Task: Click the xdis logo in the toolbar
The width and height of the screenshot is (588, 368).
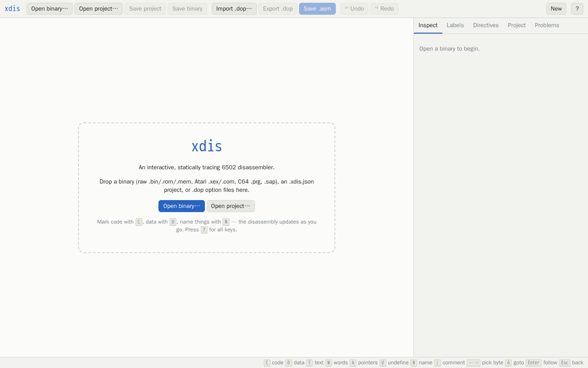Action: [x=12, y=8]
